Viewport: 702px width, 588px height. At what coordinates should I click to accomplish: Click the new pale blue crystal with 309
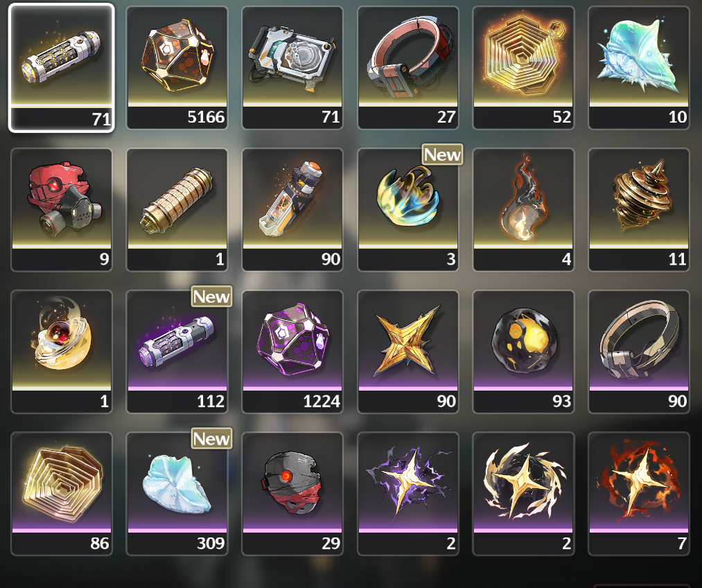pos(177,494)
